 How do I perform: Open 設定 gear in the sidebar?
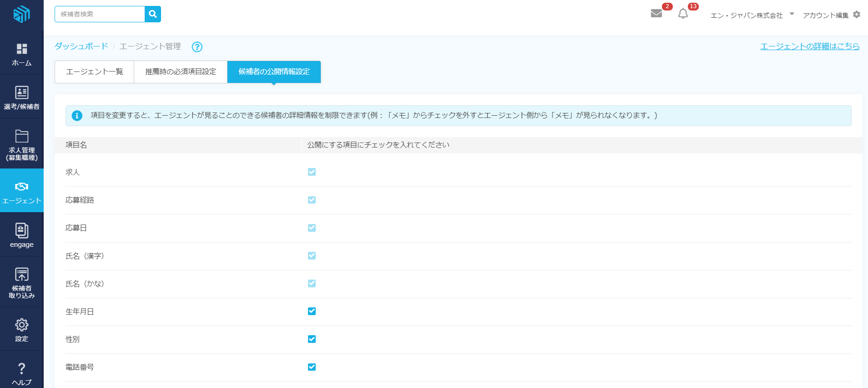point(21,330)
